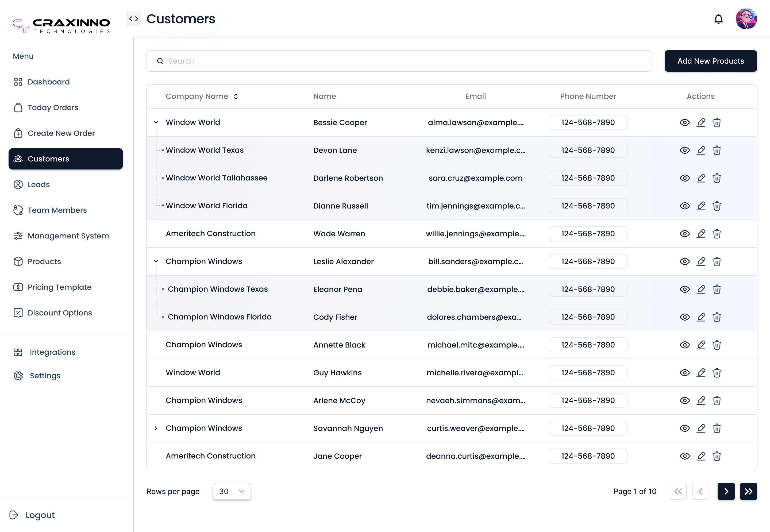Screen dimensions: 770x532
Task: Click the Leads icon in the menu
Action: pyautogui.click(x=18, y=184)
